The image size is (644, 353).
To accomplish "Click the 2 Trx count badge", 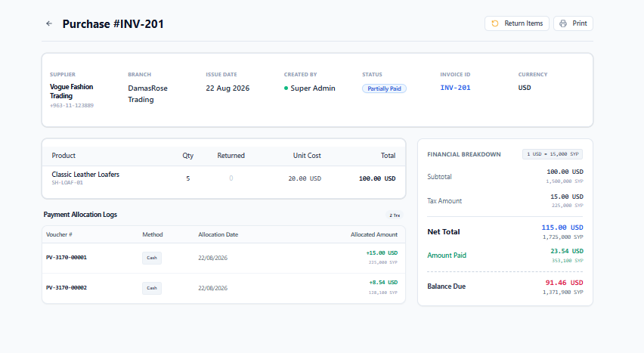I will click(x=395, y=215).
